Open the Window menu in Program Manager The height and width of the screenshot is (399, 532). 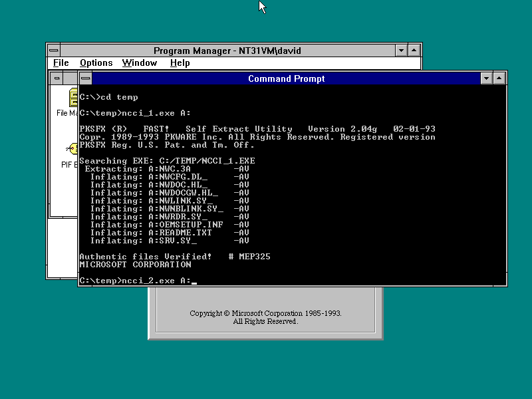(140, 63)
